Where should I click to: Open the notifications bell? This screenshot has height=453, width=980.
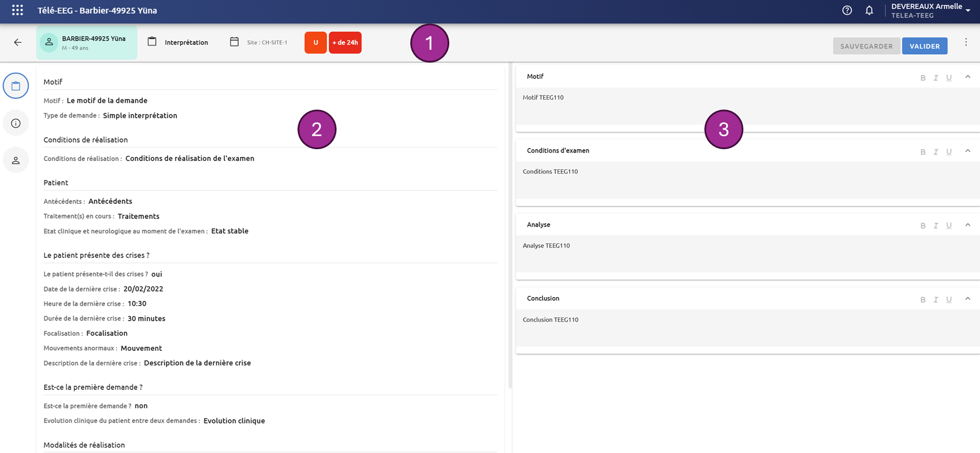point(869,10)
